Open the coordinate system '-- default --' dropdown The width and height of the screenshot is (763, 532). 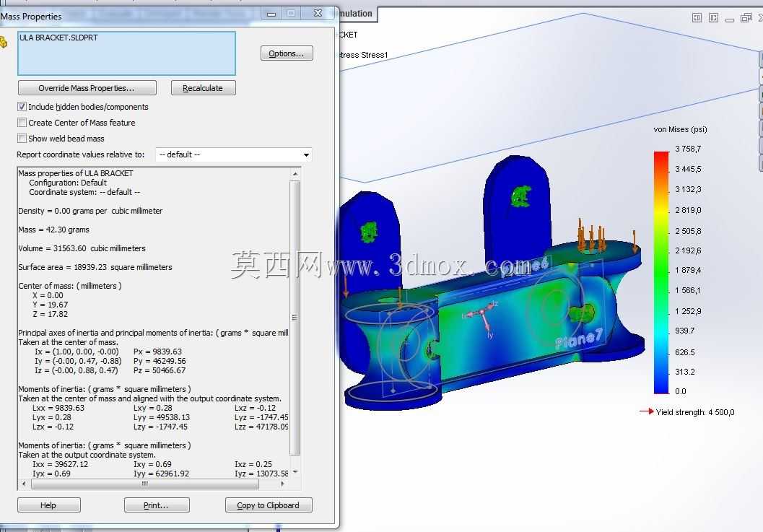(x=306, y=154)
